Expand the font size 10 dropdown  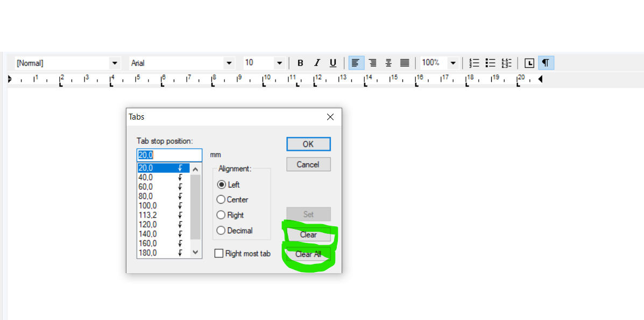279,63
